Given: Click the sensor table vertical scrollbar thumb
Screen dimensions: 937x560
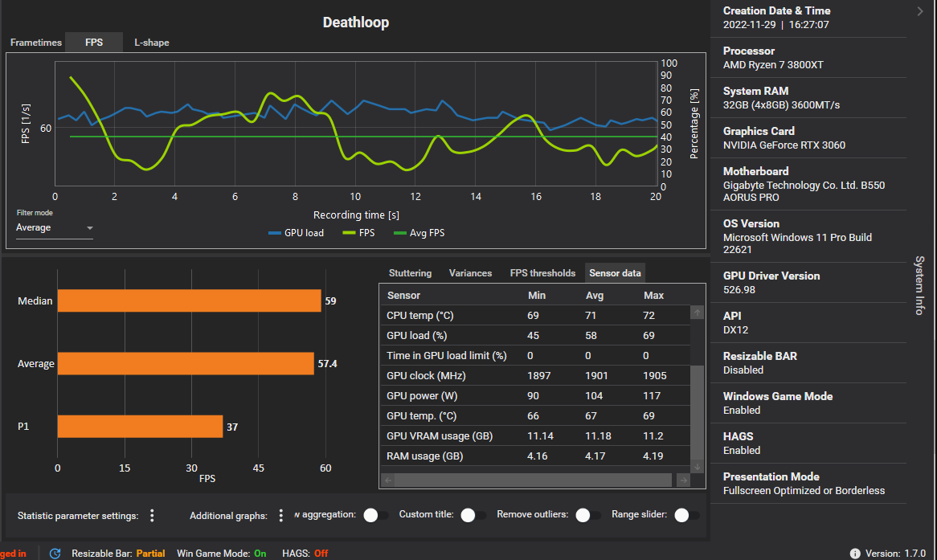Looking at the screenshot, I should pyautogui.click(x=697, y=412).
